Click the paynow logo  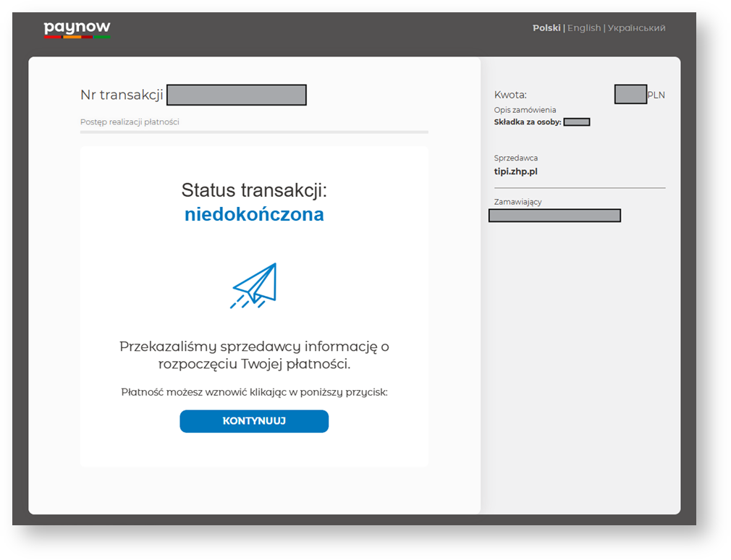(77, 29)
